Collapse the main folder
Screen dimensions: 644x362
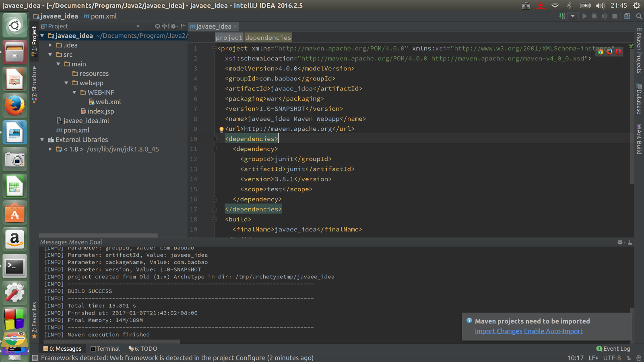coord(58,64)
